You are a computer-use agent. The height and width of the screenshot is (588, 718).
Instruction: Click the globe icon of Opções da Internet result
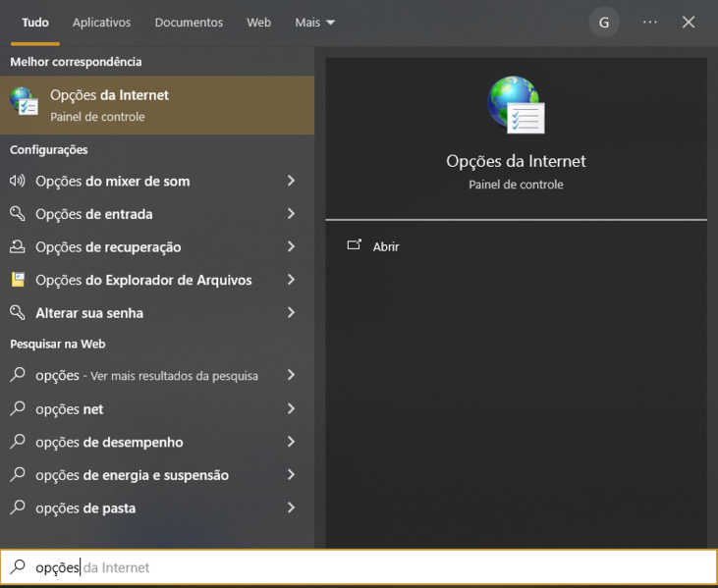25,101
